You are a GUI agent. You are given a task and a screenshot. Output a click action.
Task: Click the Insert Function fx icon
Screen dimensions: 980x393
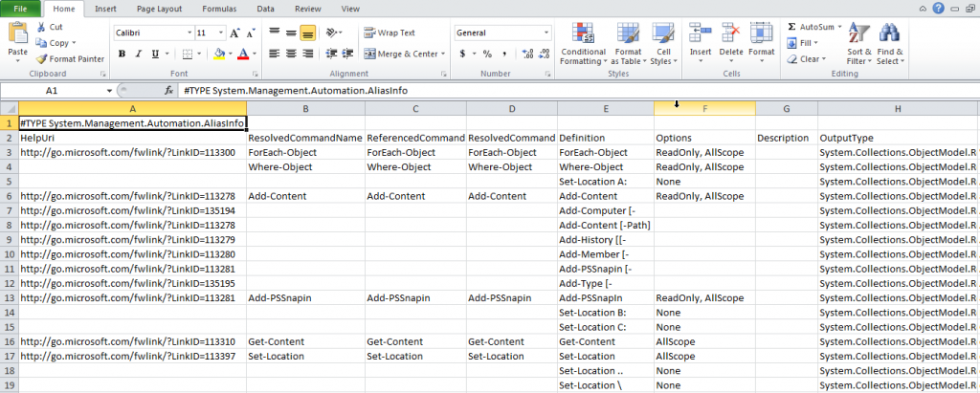[x=168, y=91]
